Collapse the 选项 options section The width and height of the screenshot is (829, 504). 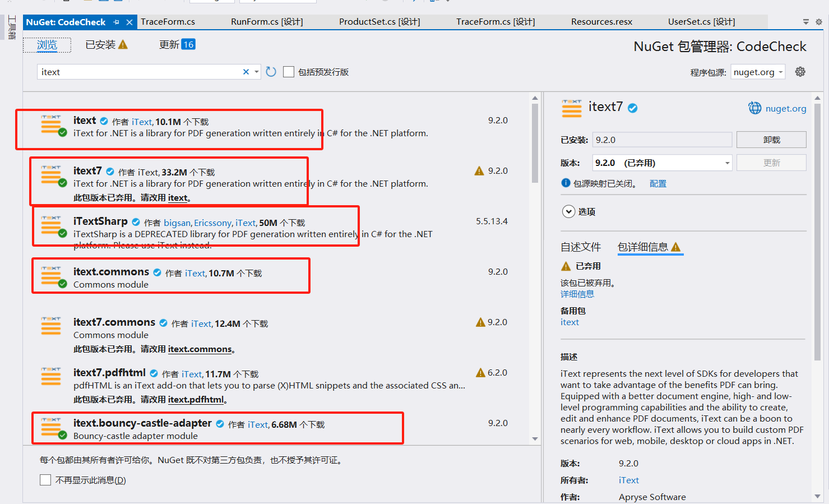pos(568,211)
